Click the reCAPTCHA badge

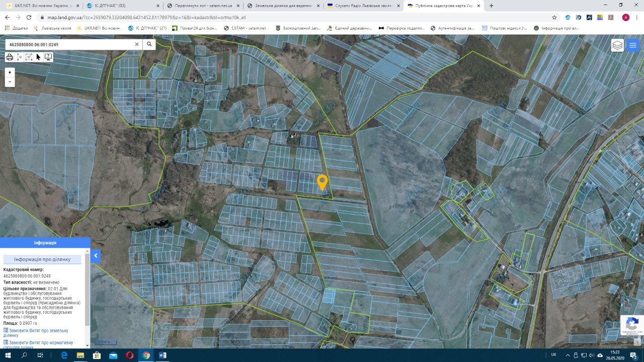[x=632, y=325]
